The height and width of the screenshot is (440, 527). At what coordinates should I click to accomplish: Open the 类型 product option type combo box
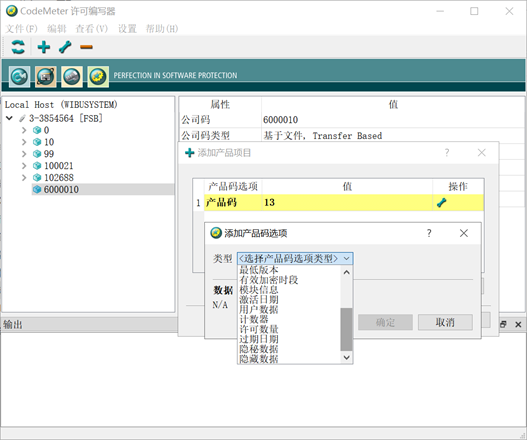tap(295, 258)
